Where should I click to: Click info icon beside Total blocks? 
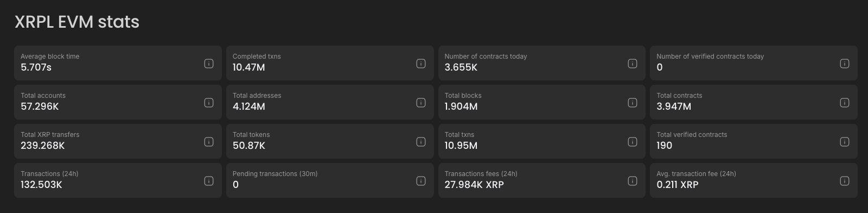(x=633, y=103)
